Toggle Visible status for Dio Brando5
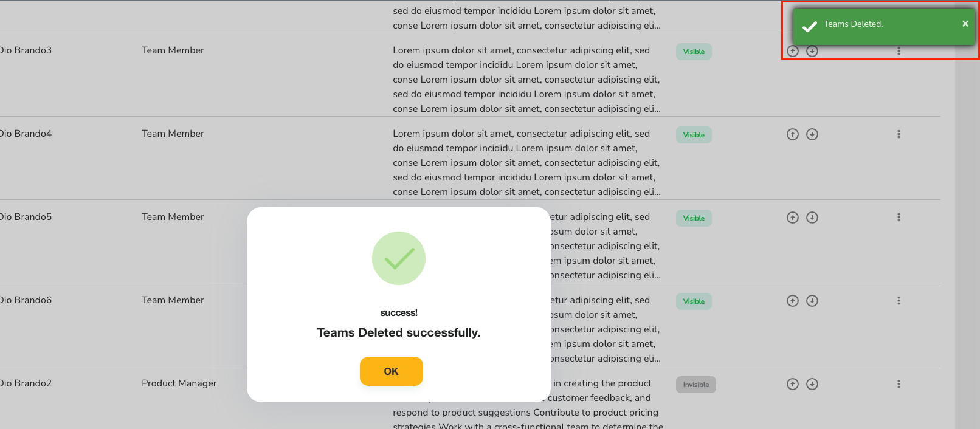980x429 pixels. (694, 218)
